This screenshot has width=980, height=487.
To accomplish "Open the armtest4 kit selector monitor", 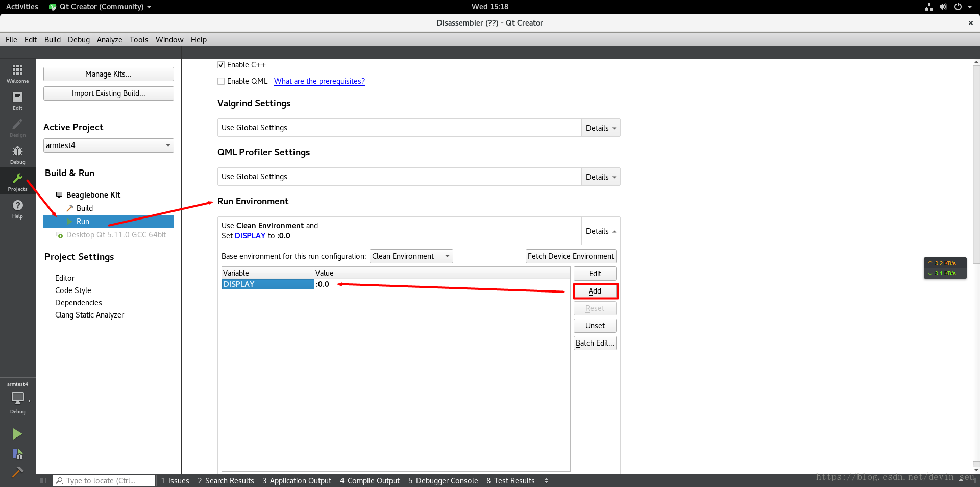I will tap(18, 399).
